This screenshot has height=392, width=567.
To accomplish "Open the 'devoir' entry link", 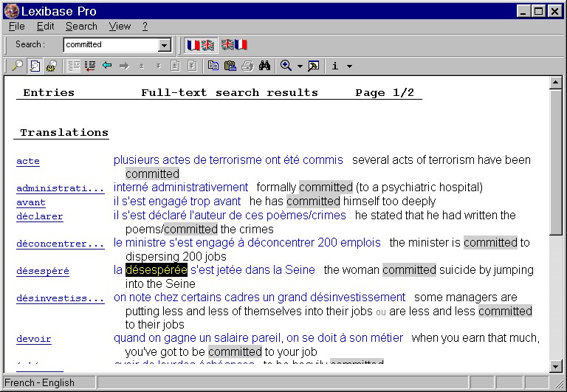I will [x=34, y=339].
